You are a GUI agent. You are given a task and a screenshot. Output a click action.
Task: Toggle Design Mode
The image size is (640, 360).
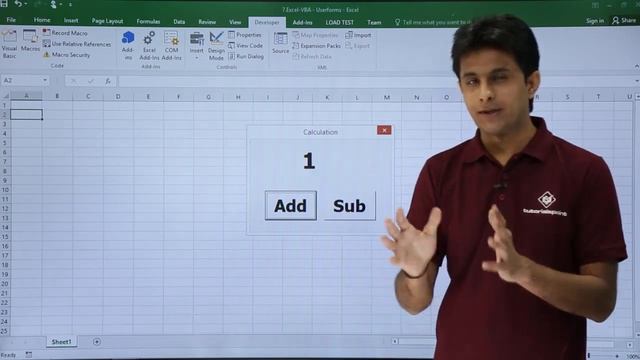coord(216,46)
